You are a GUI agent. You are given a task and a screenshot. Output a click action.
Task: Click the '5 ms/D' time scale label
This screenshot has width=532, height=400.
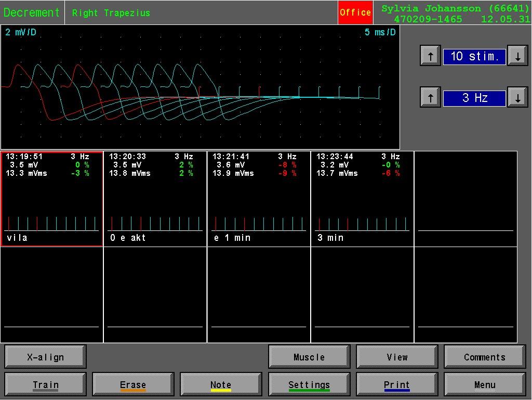pos(380,32)
